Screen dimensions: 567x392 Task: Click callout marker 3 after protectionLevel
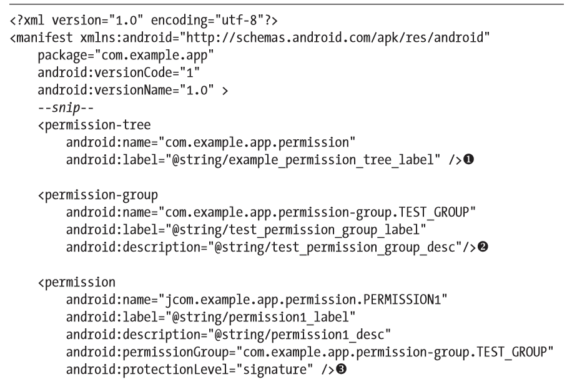[341, 369]
